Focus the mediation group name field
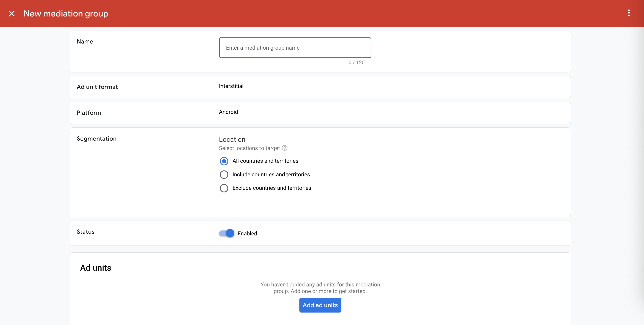 coord(295,48)
